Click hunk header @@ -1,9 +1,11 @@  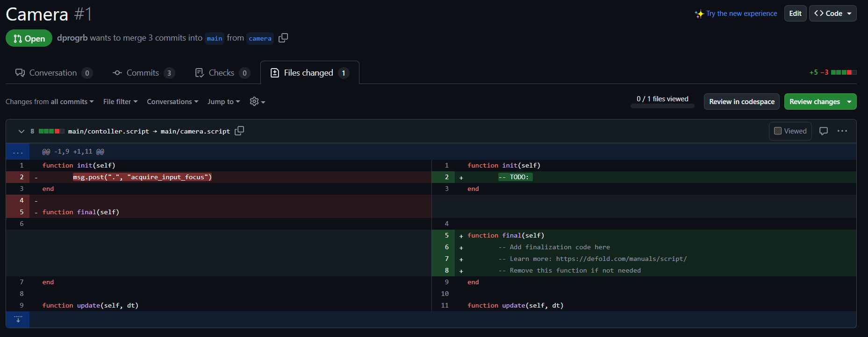tap(73, 152)
